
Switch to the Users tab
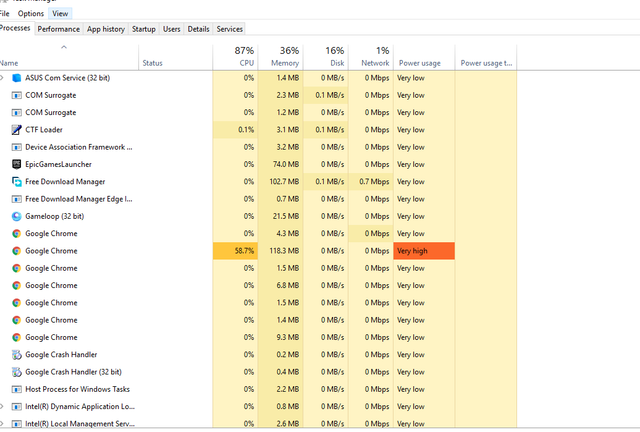tap(171, 29)
